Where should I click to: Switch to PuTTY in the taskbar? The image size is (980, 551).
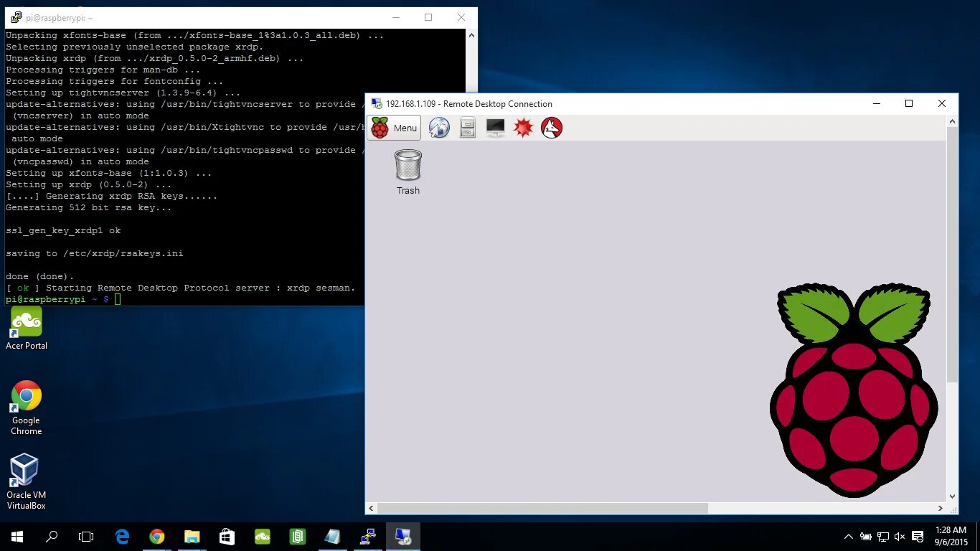point(367,536)
